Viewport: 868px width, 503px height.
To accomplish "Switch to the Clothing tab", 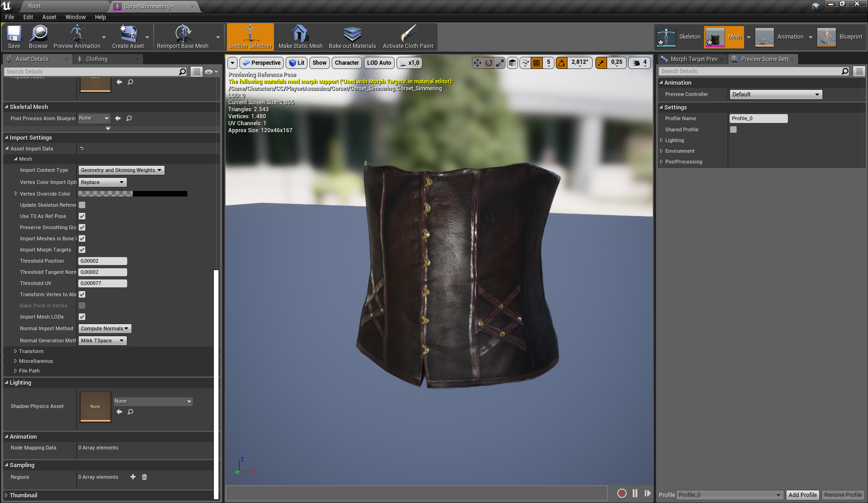I will (96, 59).
